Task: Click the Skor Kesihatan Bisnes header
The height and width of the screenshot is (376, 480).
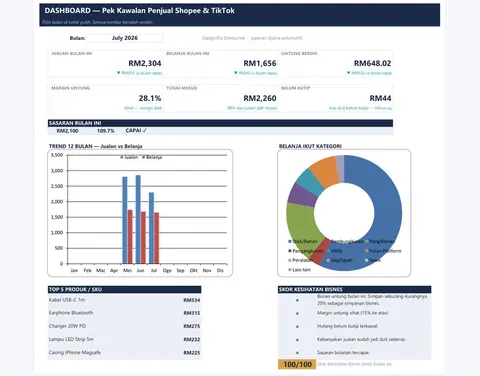Action: pyautogui.click(x=354, y=289)
